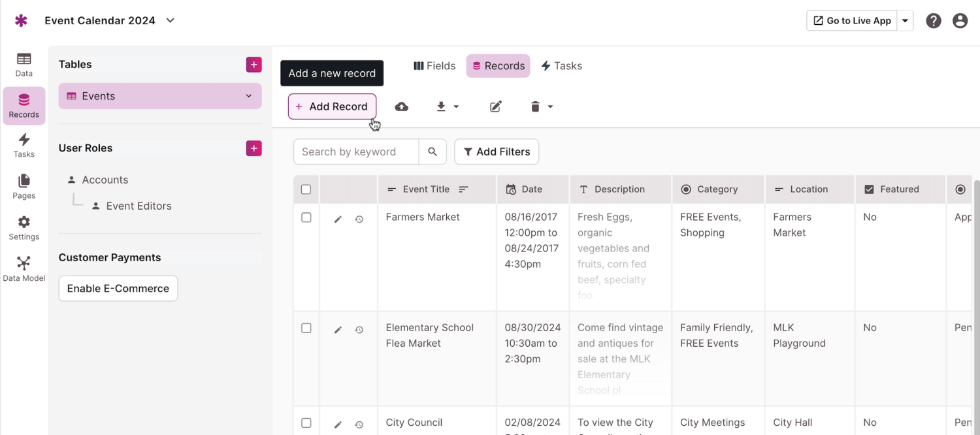Click the cloud upload import icon

point(401,106)
